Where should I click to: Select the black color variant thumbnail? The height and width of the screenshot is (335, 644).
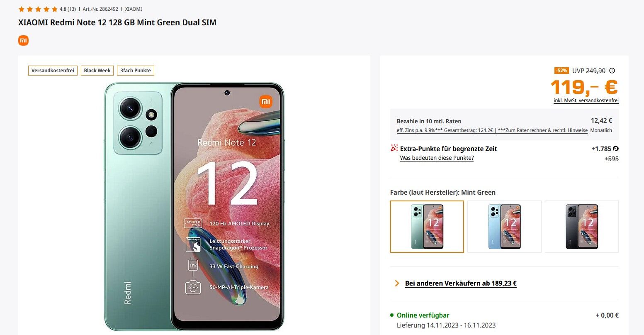point(582,227)
